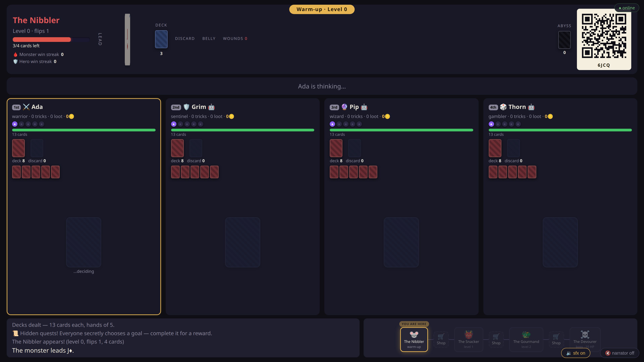Click Ada's crossed swords warrior icon
Screen dimensions: 644x362
[x=26, y=107]
